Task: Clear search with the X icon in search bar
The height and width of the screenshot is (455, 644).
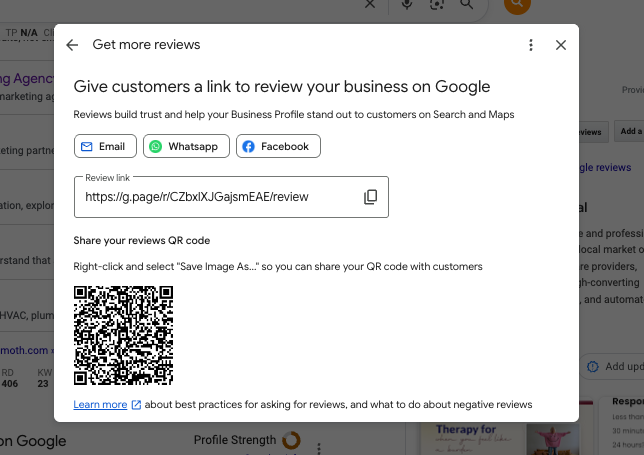Action: [370, 4]
